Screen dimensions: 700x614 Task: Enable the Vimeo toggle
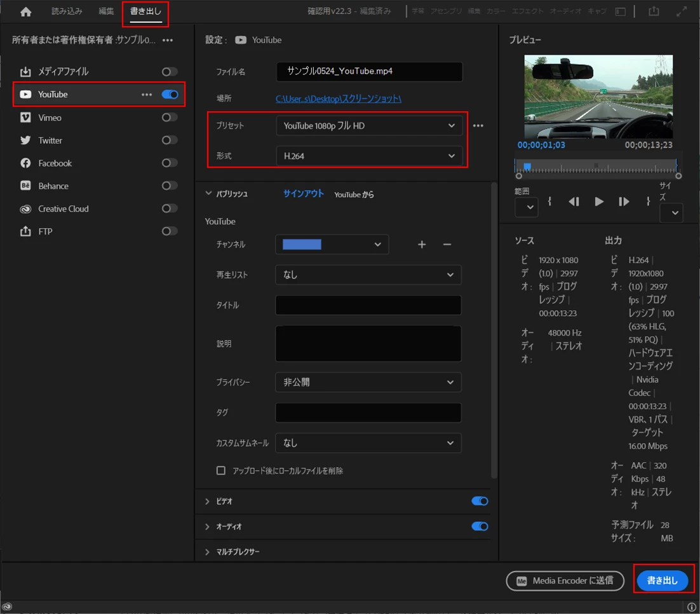click(170, 117)
